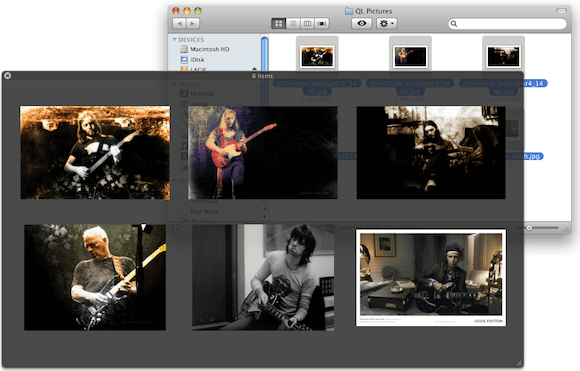Select the guitarist with yellow-neck guitar image
Image resolution: width=580 pixels, height=371 pixels.
click(95, 277)
